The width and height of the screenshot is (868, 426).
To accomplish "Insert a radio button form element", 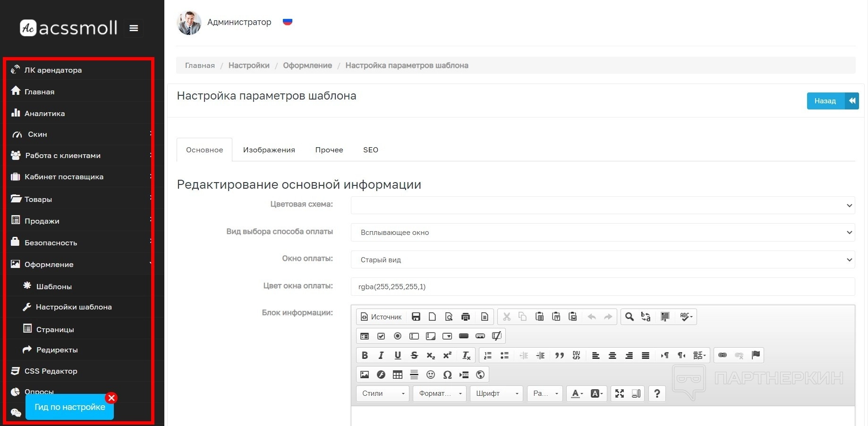I will click(398, 336).
